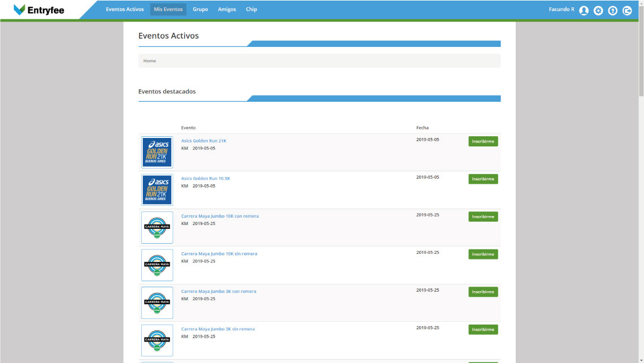
Task: Click Inscribirme for Asics Golden Run 21K
Action: 483,141
